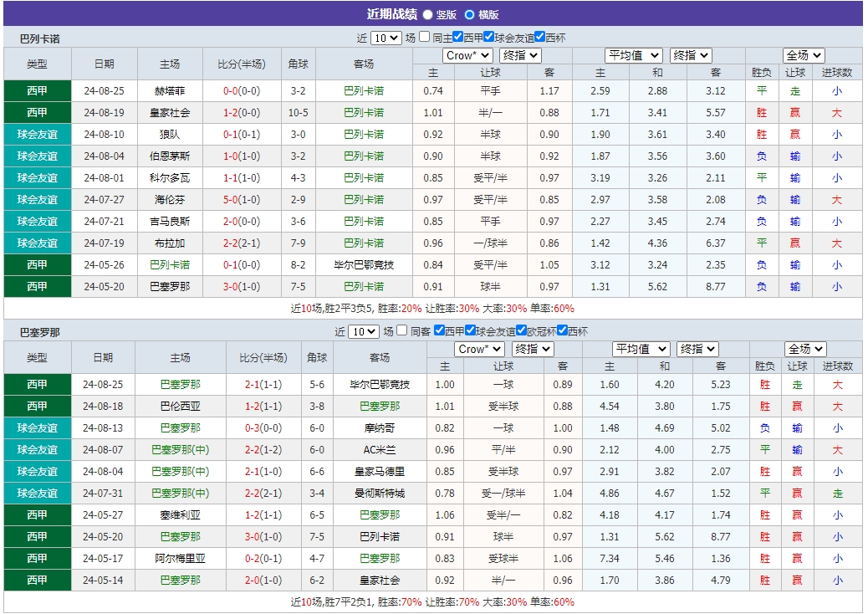Uncheck the 球会友谊 checkbox in 巴塞罗那 section
This screenshot has height=614, width=868.
(x=469, y=331)
